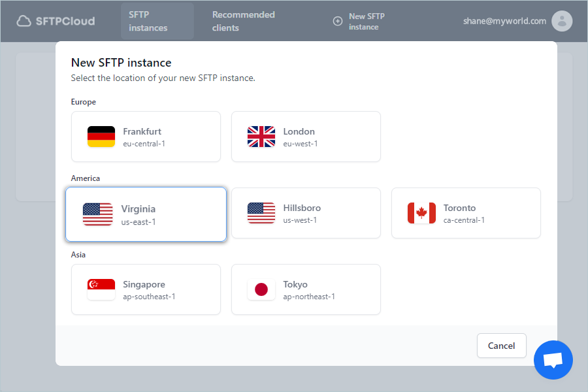Click the "ap-southeast-1" region code

pos(149,297)
